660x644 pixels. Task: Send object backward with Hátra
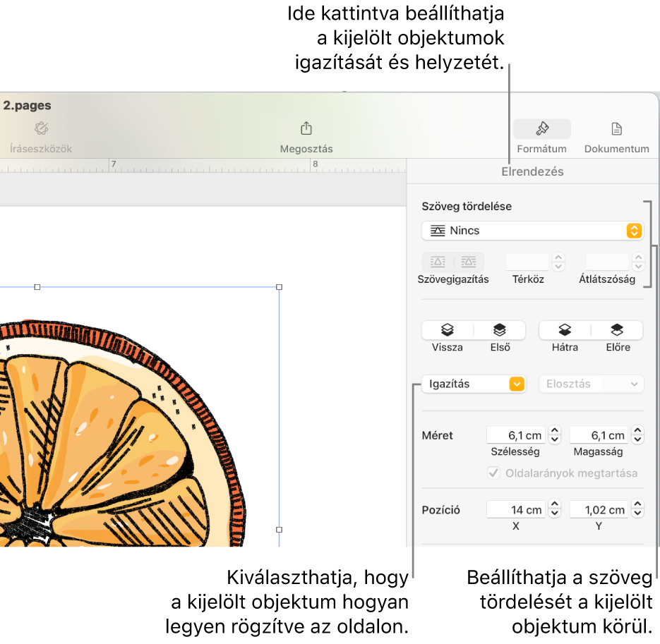(565, 330)
